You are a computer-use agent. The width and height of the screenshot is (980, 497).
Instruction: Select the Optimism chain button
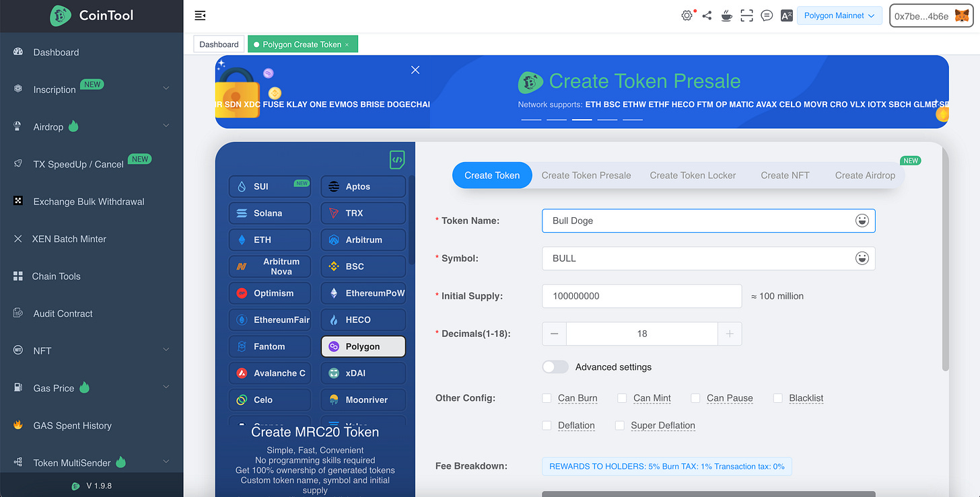(270, 293)
